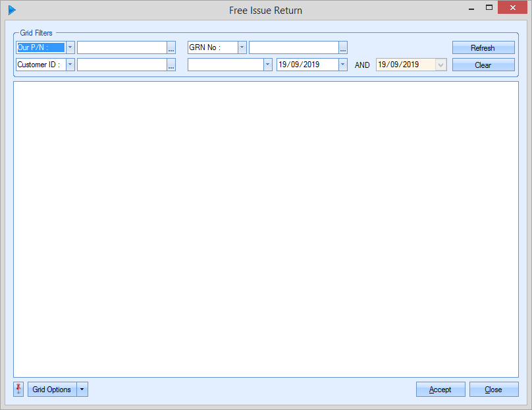532x410 pixels.
Task: Click the Accept button
Action: click(x=440, y=390)
